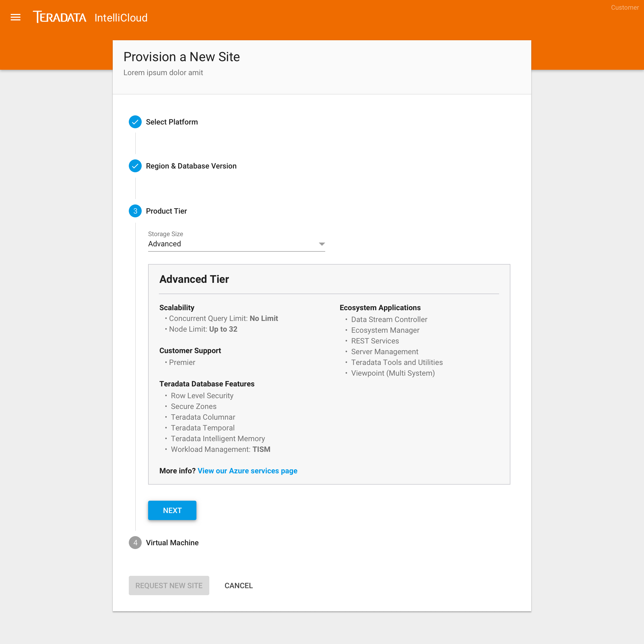Click the Premier support item

point(182,362)
